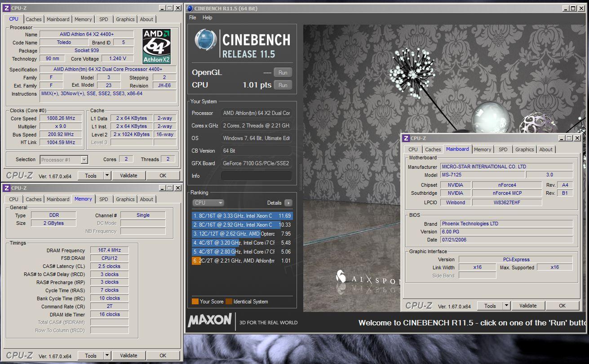
Task: Click OK in the CPU-Z CPU window
Action: pyautogui.click(x=163, y=175)
